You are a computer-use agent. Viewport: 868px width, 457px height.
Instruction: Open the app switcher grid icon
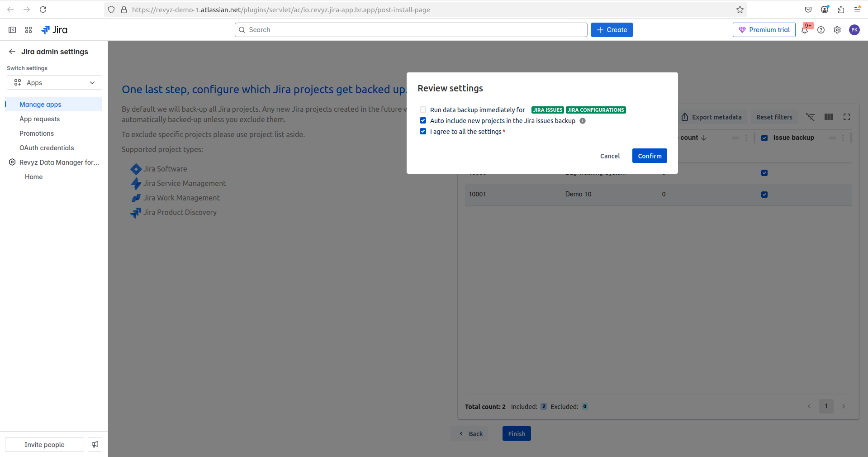tap(28, 30)
